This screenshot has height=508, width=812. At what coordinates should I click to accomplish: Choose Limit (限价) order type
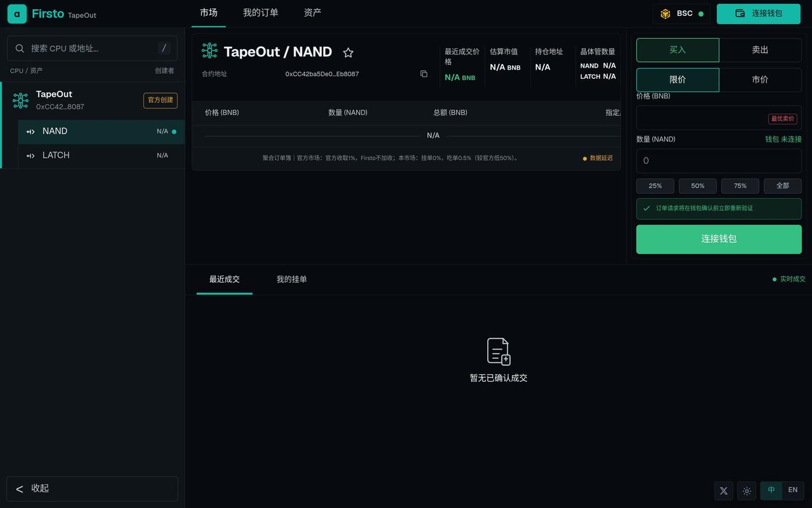(677, 80)
